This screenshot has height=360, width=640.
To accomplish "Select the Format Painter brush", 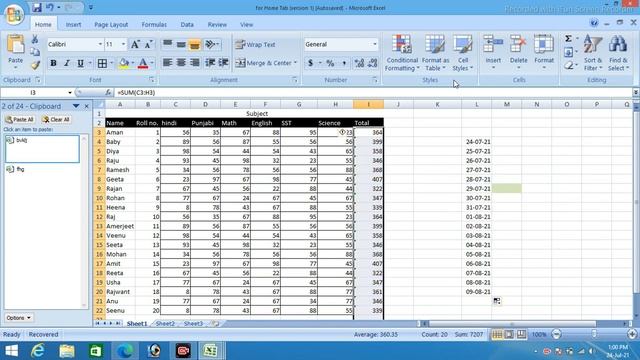I will click(x=35, y=65).
